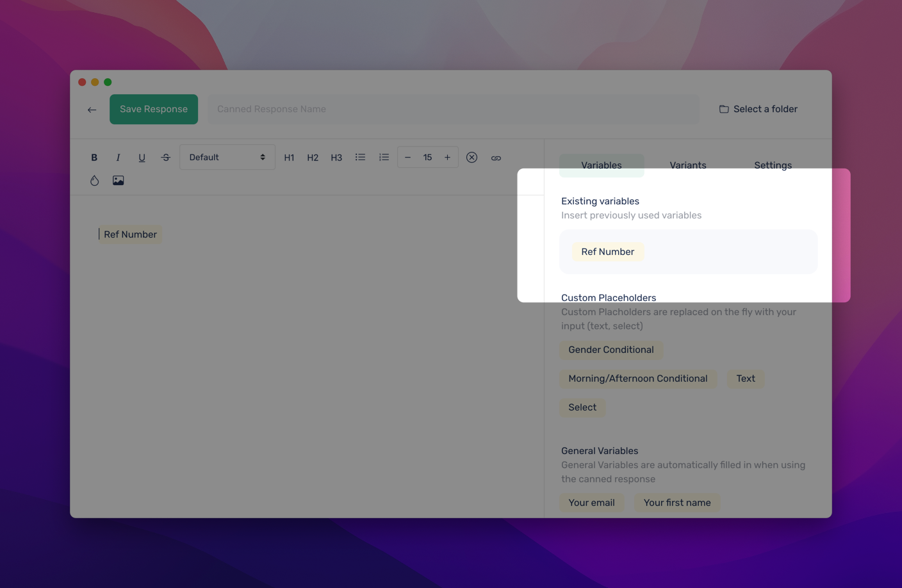The height and width of the screenshot is (588, 902).
Task: Open the Select a folder picker
Action: (x=758, y=110)
